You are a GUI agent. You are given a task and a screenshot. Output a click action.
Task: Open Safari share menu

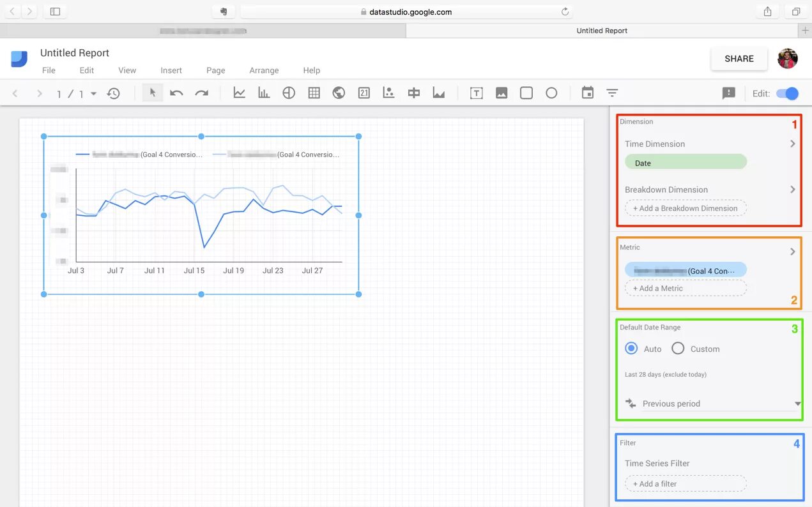[x=768, y=11]
